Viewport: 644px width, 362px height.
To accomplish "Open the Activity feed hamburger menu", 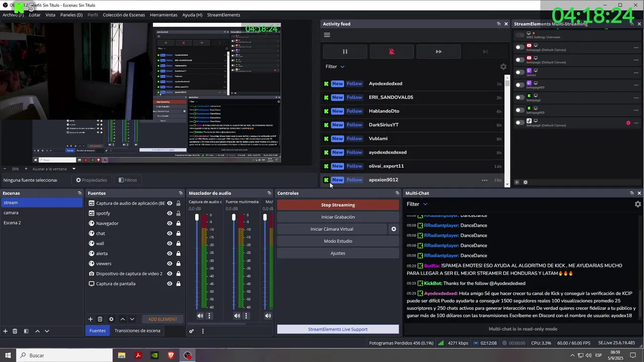I will 327,35.
